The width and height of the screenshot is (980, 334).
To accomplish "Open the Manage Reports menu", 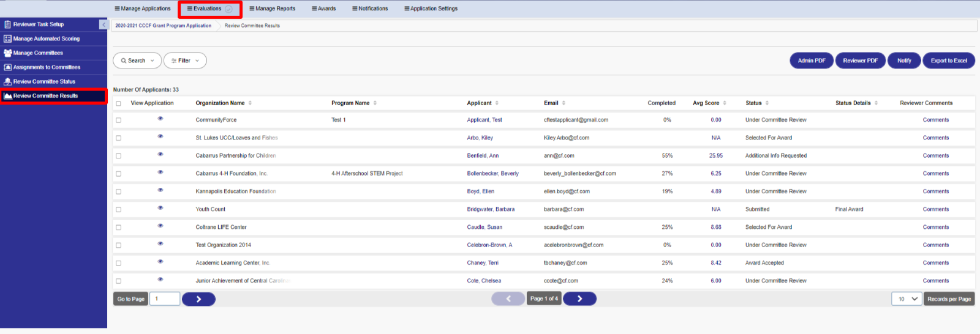I will point(273,9).
